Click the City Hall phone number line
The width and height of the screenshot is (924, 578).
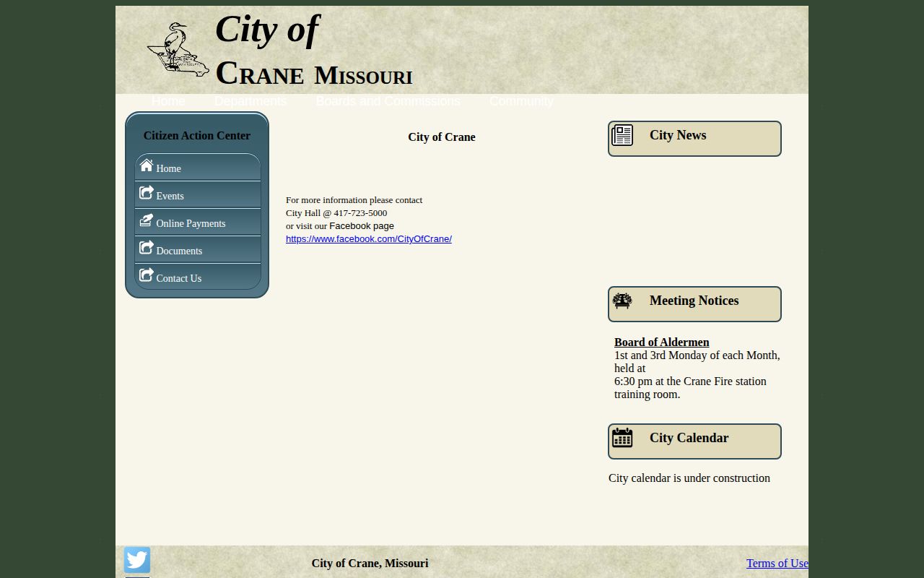click(336, 213)
